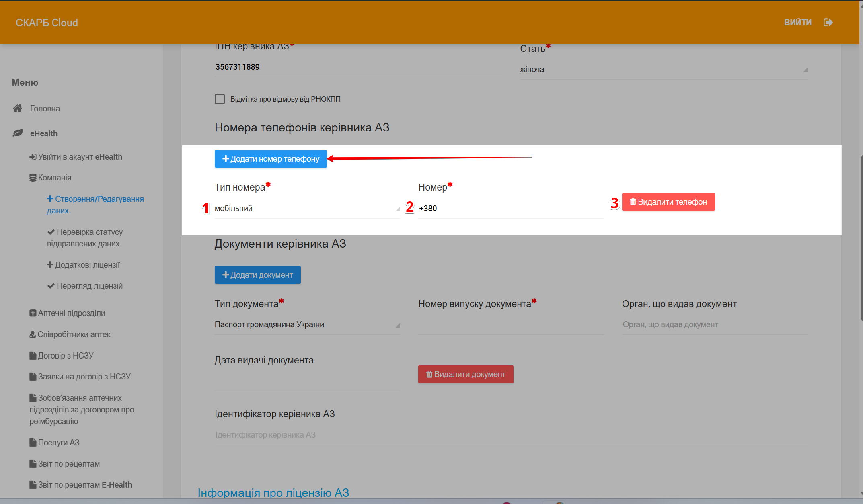Focus the Орган, що видав документ field

click(714, 324)
